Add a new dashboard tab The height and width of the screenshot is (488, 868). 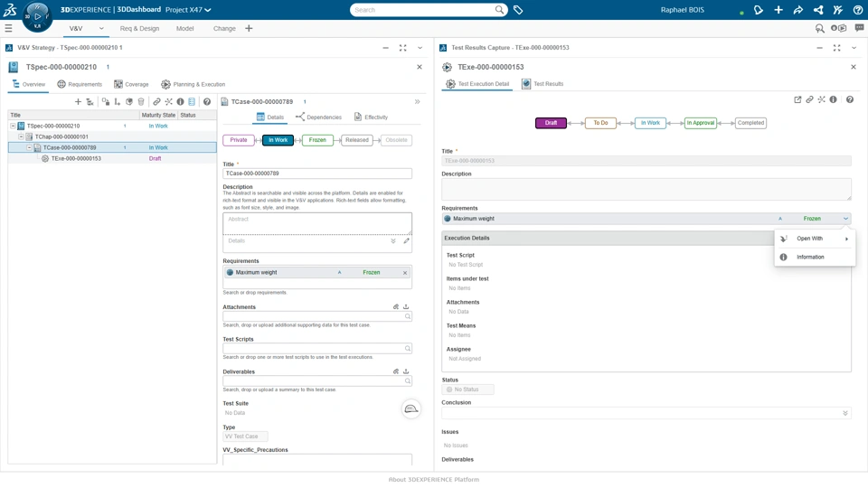tap(249, 28)
